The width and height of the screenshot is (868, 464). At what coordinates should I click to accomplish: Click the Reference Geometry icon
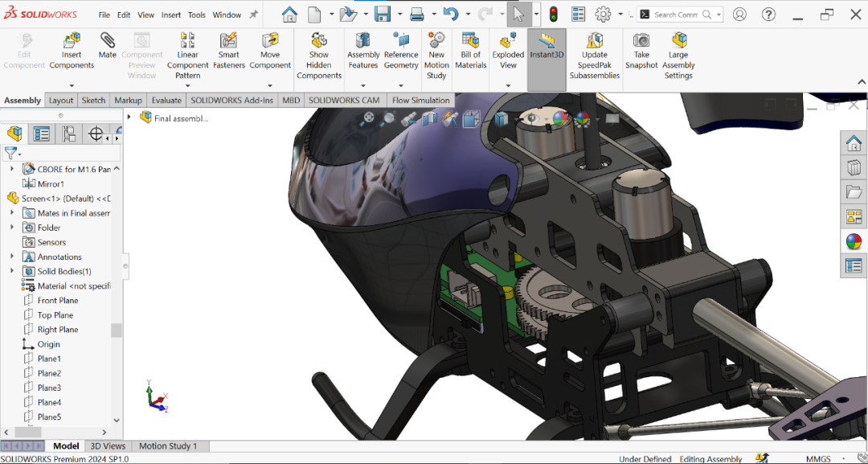pyautogui.click(x=401, y=40)
